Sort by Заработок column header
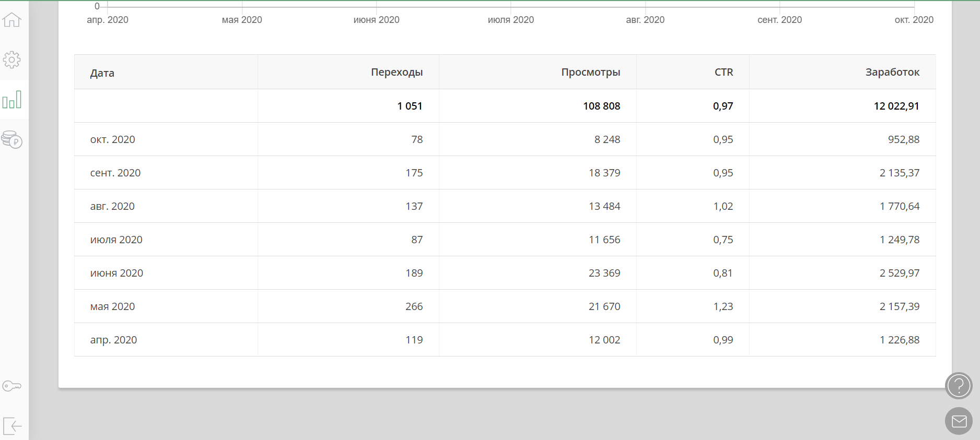 [892, 72]
